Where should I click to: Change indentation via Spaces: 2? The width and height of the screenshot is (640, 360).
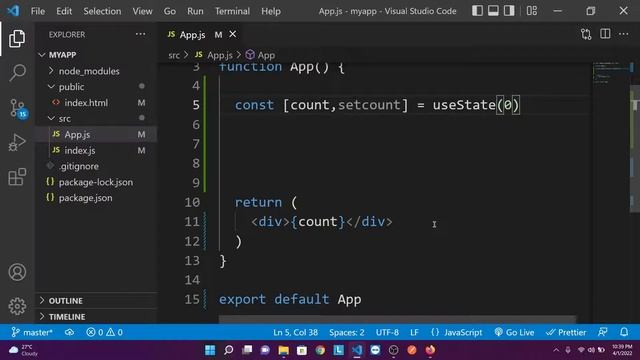click(x=347, y=332)
